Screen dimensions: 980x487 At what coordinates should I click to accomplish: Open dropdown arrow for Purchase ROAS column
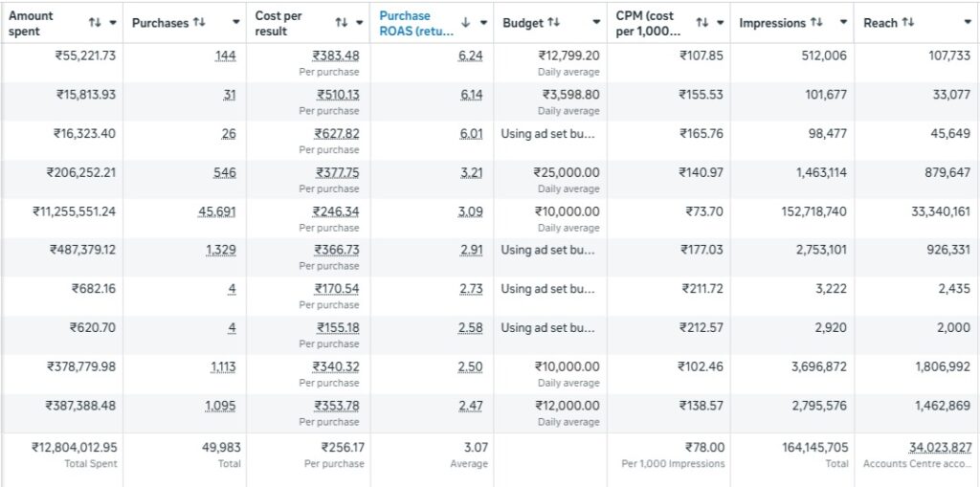[483, 22]
